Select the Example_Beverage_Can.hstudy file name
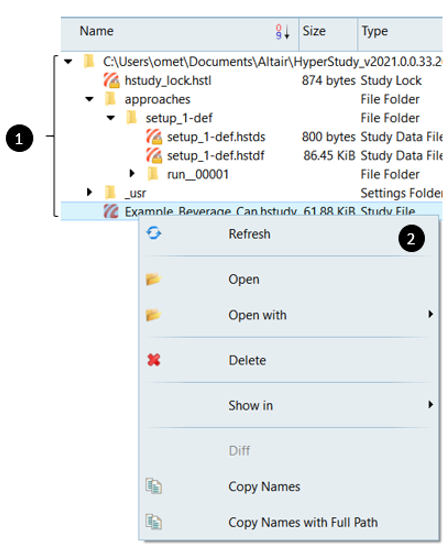The height and width of the screenshot is (550, 448). 210,211
